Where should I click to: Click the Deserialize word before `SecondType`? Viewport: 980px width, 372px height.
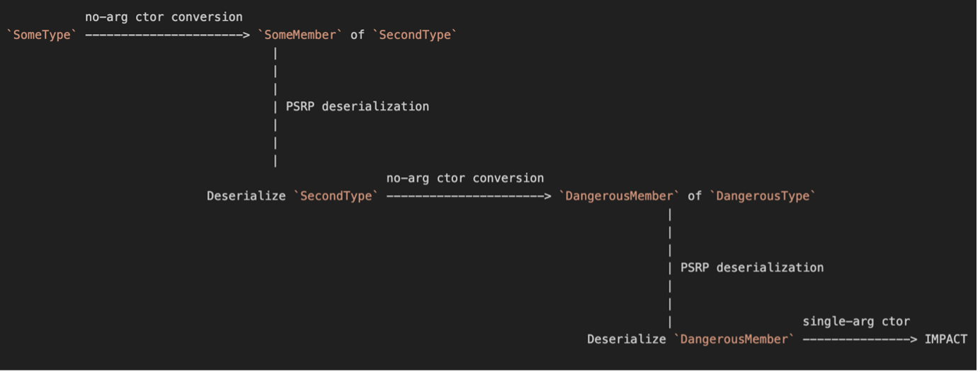(246, 196)
